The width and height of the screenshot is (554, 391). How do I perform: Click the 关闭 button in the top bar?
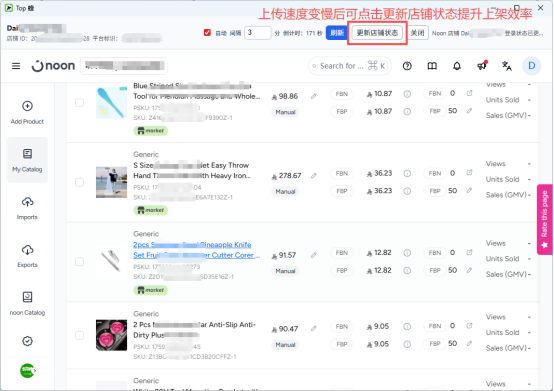[417, 33]
